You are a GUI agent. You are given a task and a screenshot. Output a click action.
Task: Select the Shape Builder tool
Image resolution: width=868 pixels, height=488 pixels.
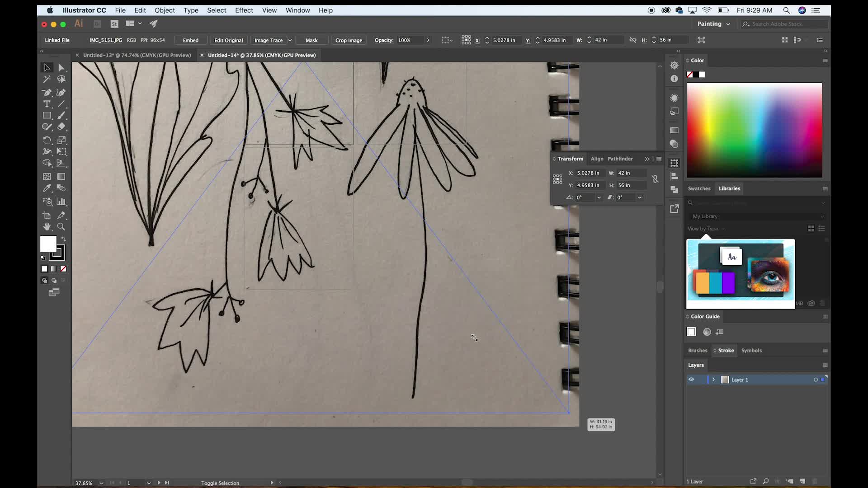(47, 163)
